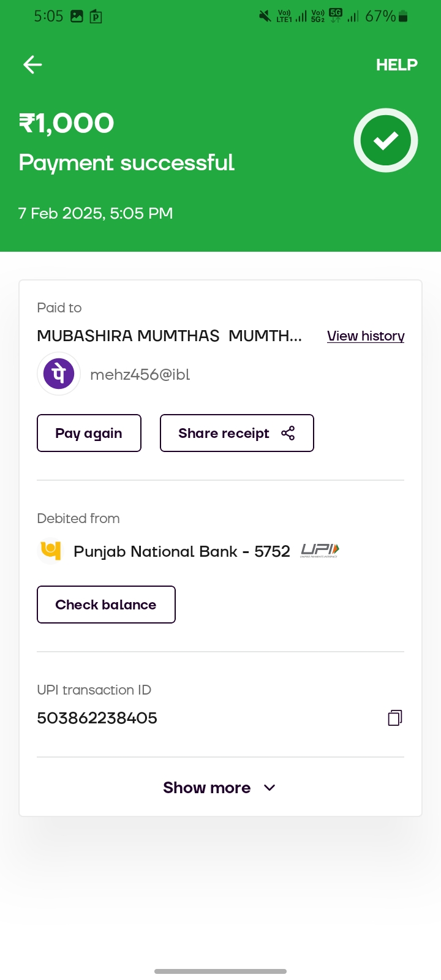
Task: Tap the gallery notification icon in status bar
Action: [x=77, y=17]
